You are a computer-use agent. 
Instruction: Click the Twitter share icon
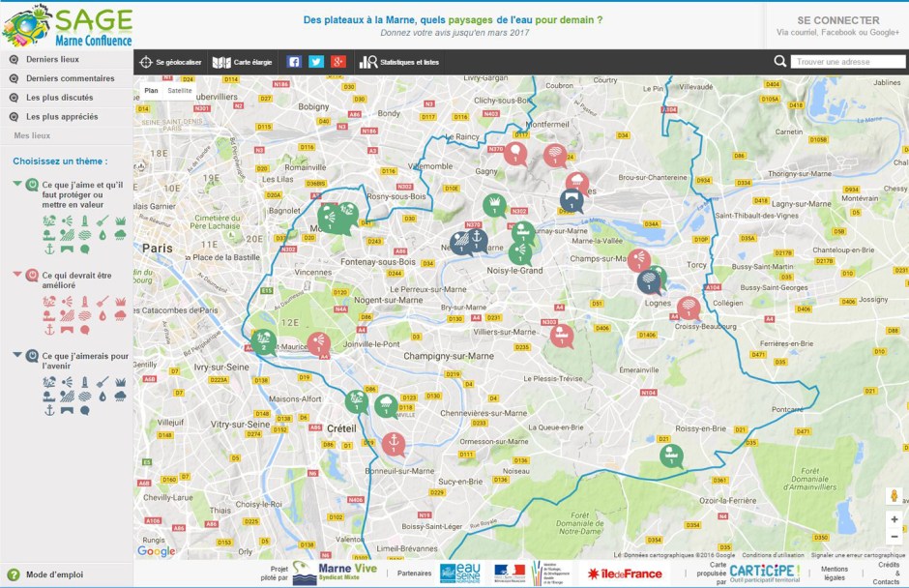(316, 62)
